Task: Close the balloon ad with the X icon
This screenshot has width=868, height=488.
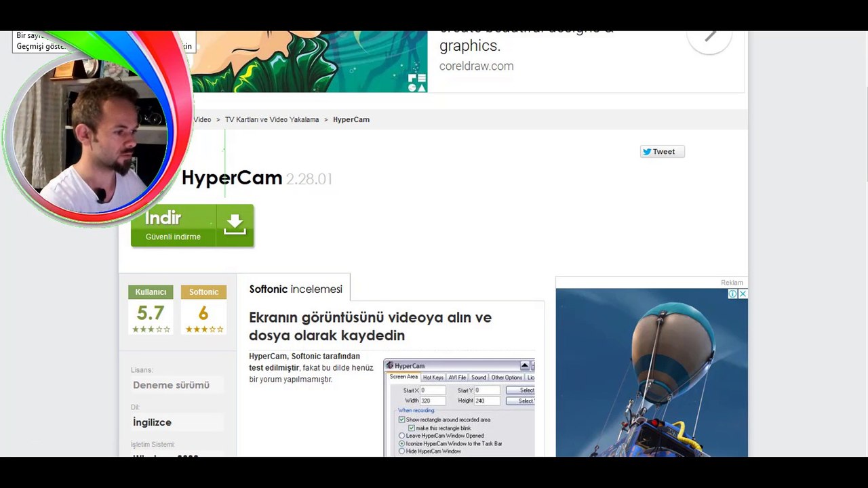Action: (x=743, y=293)
